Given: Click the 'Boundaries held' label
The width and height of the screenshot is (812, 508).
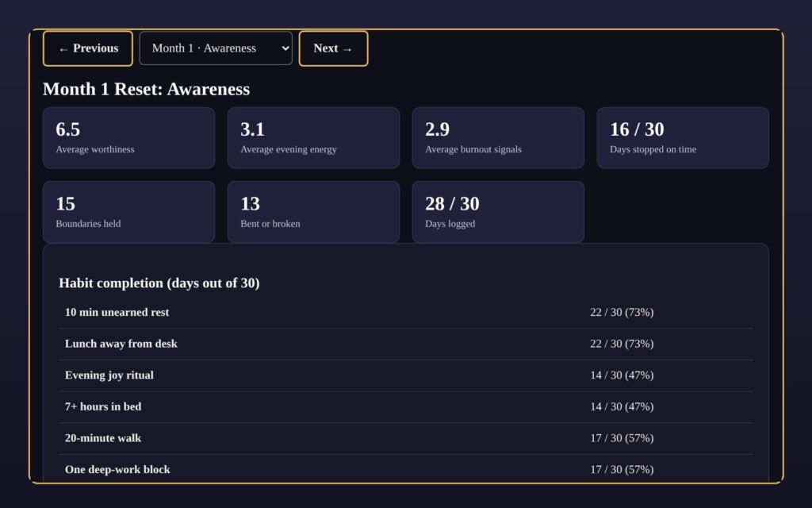Looking at the screenshot, I should click(x=88, y=223).
